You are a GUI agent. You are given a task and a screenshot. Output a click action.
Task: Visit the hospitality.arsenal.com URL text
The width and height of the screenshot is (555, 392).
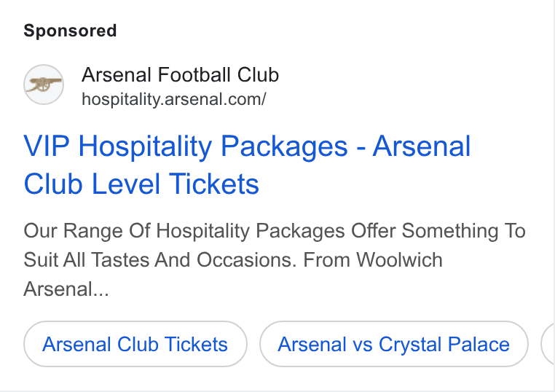[x=173, y=99]
